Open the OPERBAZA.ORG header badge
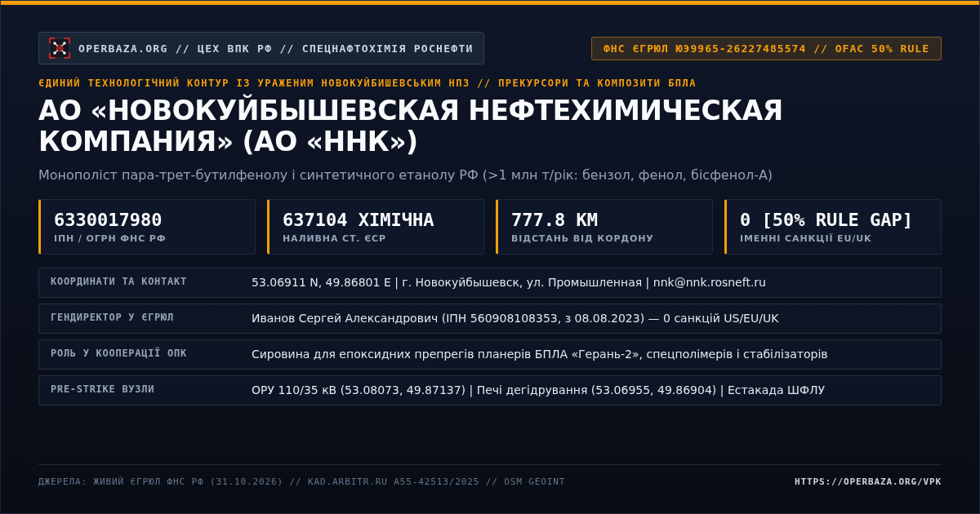 [261, 48]
